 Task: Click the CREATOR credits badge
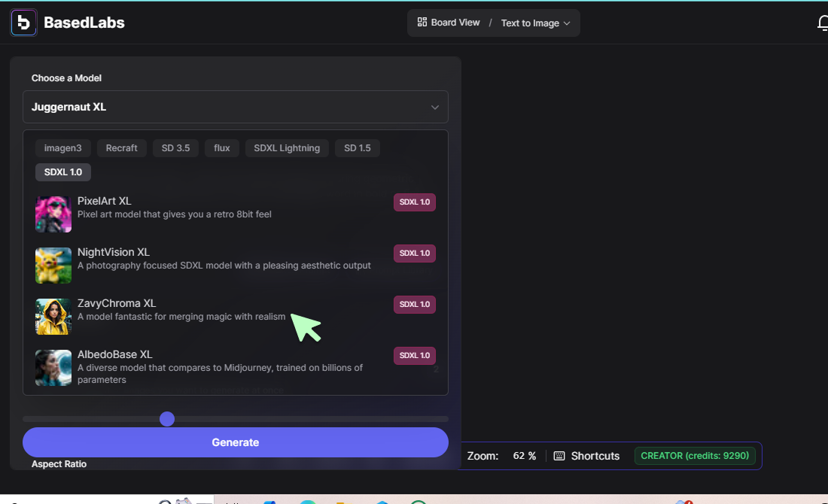click(695, 456)
